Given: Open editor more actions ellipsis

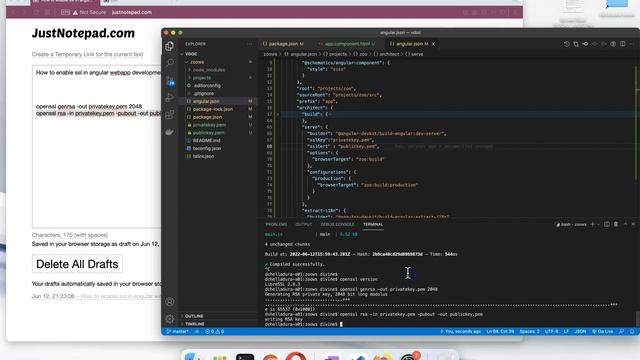Looking at the screenshot, I should 632,44.
